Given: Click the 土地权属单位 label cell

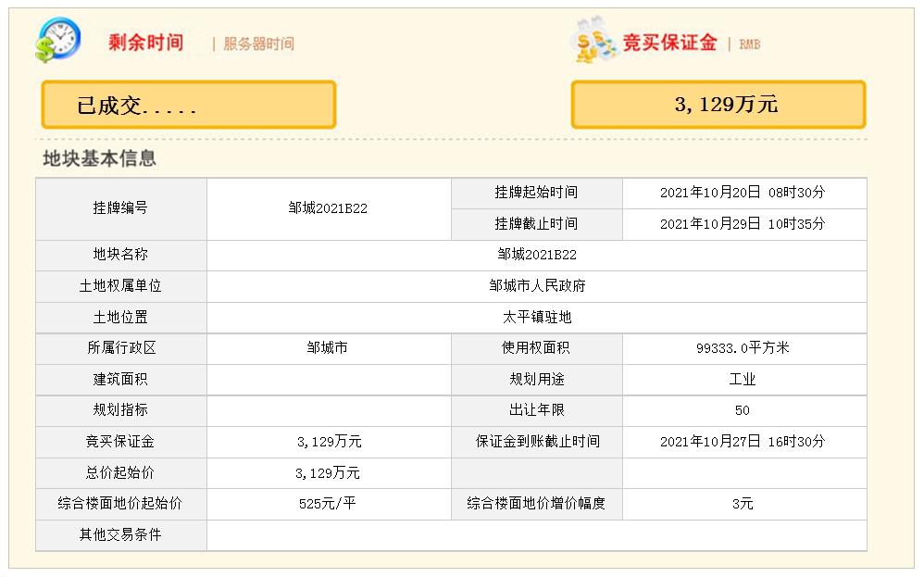Looking at the screenshot, I should (x=121, y=286).
